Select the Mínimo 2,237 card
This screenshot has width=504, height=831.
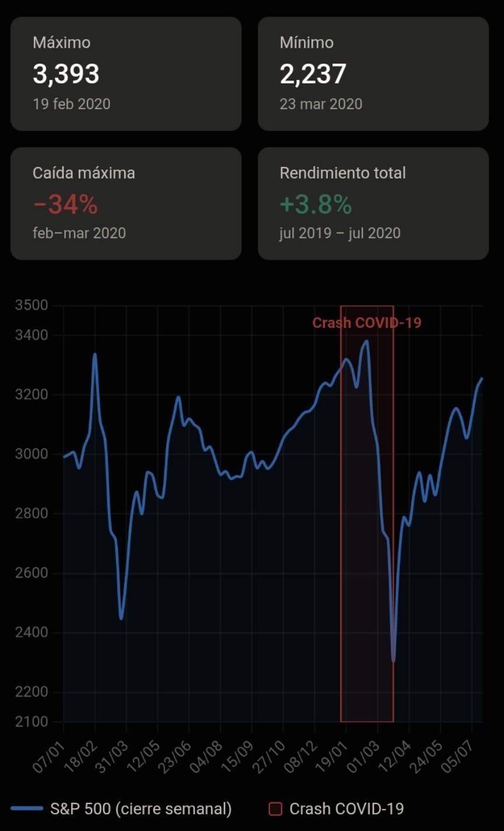point(373,74)
